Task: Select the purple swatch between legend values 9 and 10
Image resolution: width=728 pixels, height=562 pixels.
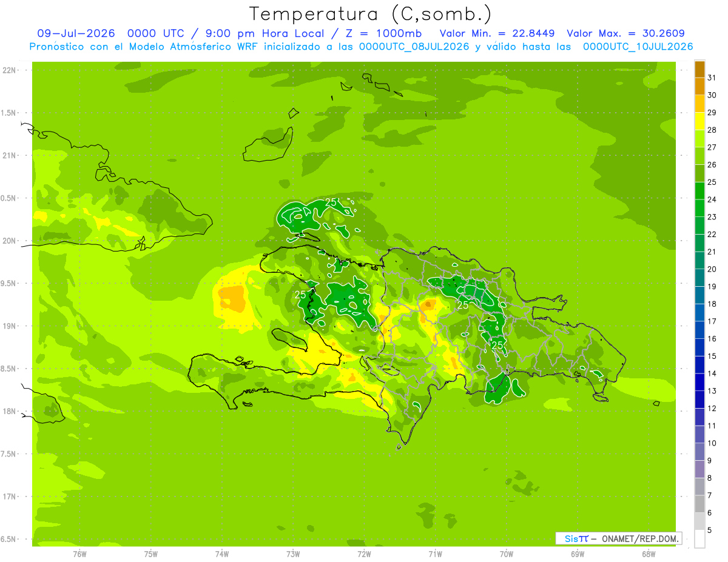Action: point(699,452)
